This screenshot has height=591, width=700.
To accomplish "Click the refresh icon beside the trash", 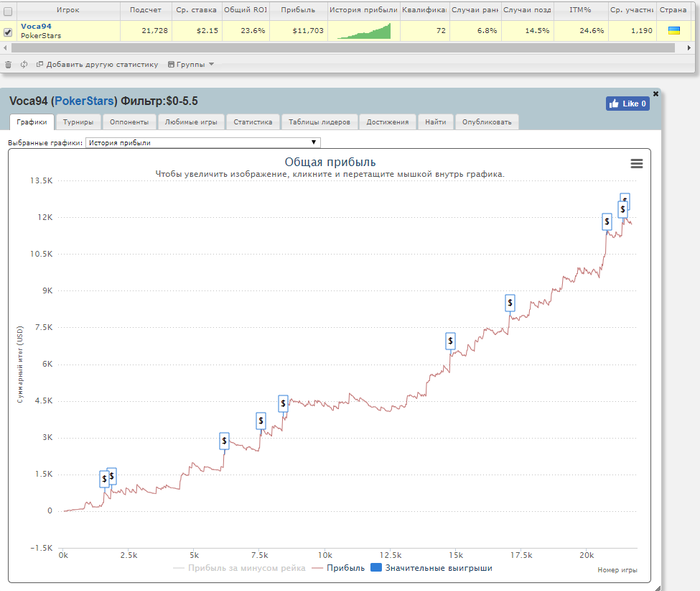I will [x=24, y=64].
